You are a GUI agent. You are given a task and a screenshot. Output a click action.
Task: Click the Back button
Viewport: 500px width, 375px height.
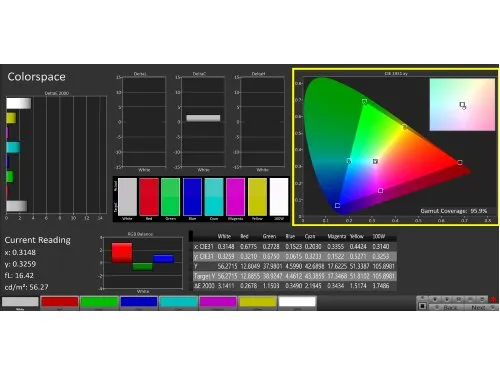pos(447,307)
